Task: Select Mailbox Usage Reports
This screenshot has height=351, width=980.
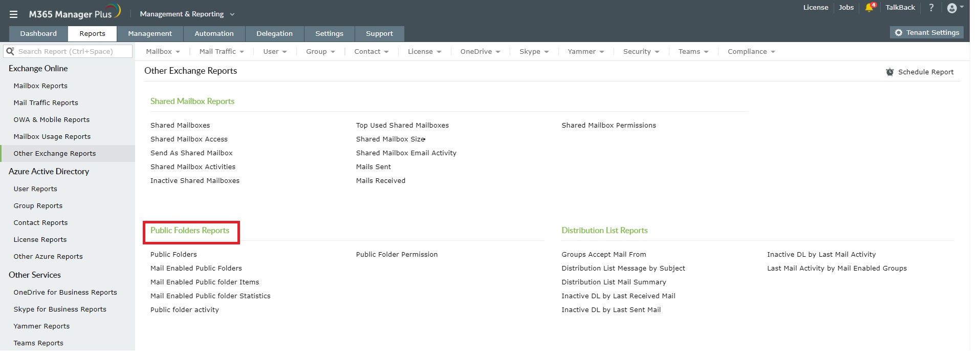Action: pos(52,137)
